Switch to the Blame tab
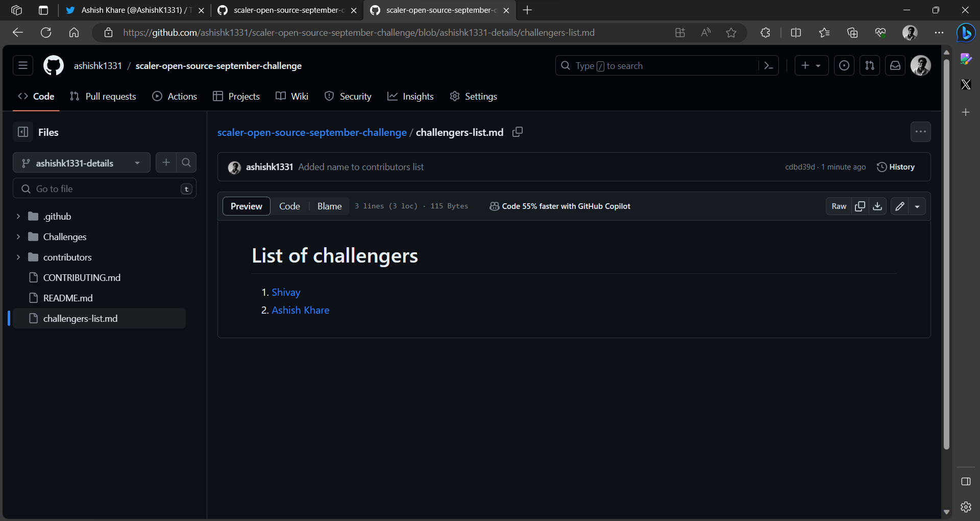 click(329, 206)
